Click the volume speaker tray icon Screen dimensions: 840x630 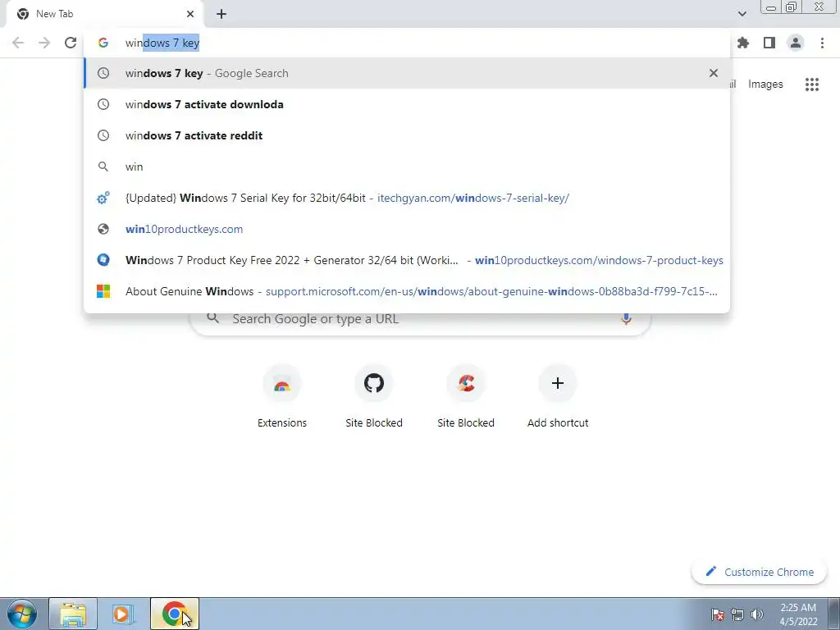[757, 614]
